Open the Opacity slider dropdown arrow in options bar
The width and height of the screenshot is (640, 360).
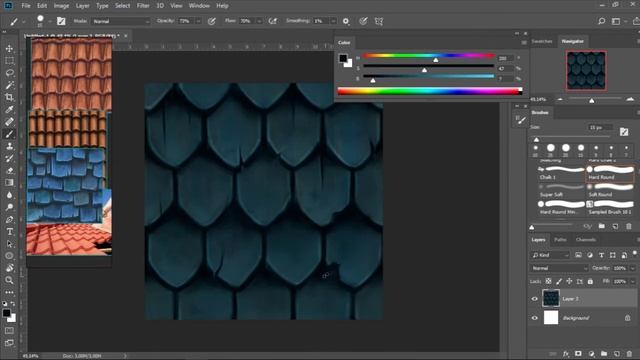198,21
